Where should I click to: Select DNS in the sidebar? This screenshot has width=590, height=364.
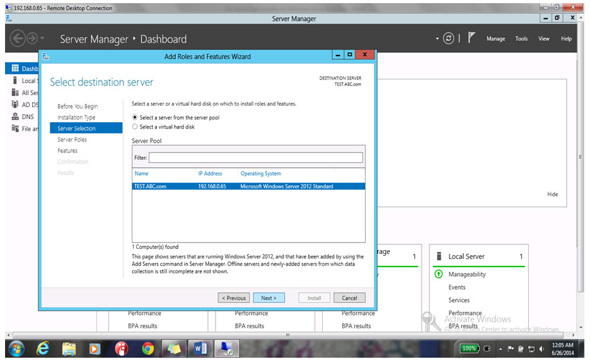point(23,117)
